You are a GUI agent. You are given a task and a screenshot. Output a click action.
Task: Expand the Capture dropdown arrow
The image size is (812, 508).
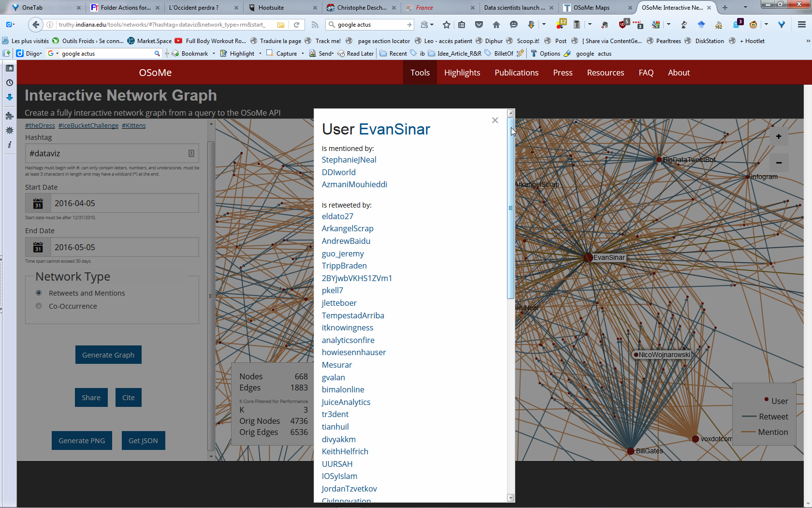click(x=303, y=53)
